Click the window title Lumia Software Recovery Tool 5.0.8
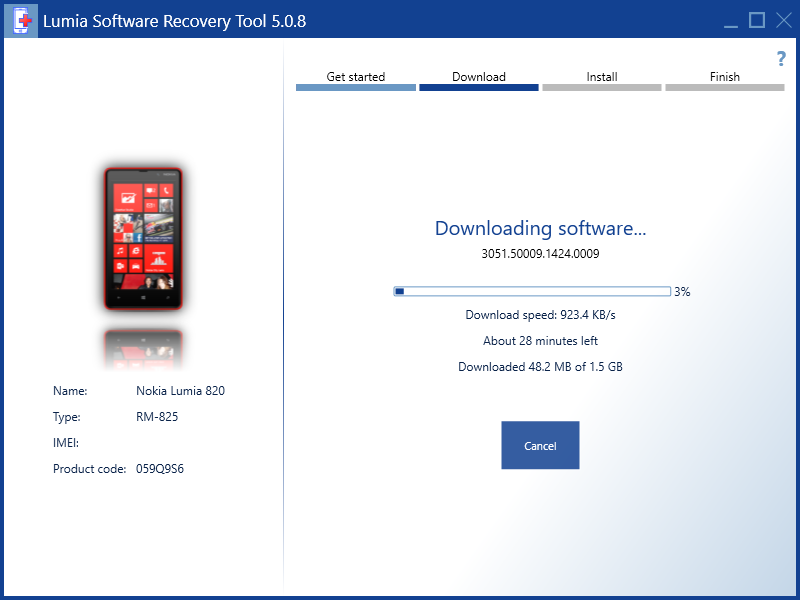Image resolution: width=800 pixels, height=600 pixels. (174, 21)
